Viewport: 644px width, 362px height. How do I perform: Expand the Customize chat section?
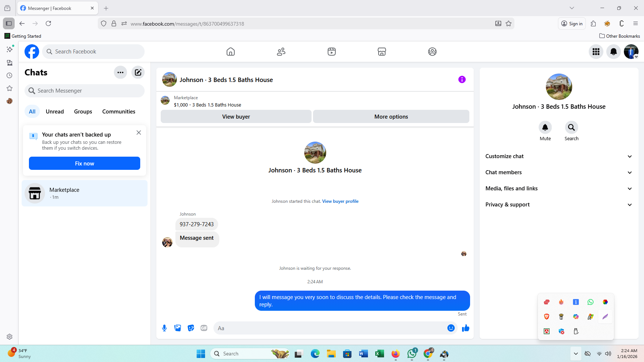pos(559,156)
